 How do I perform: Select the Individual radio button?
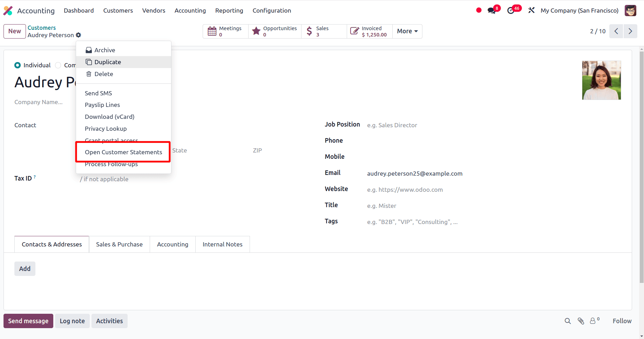(x=18, y=65)
